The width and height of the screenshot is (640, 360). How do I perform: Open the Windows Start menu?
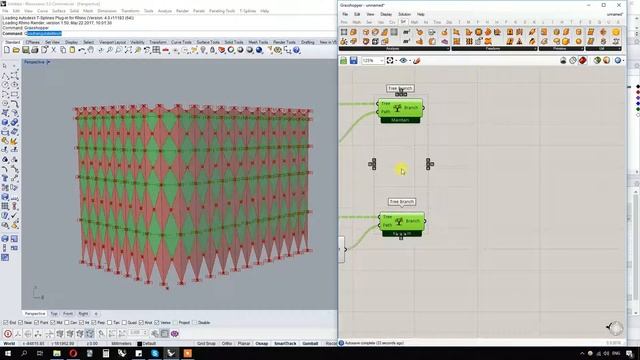[x=7, y=353]
